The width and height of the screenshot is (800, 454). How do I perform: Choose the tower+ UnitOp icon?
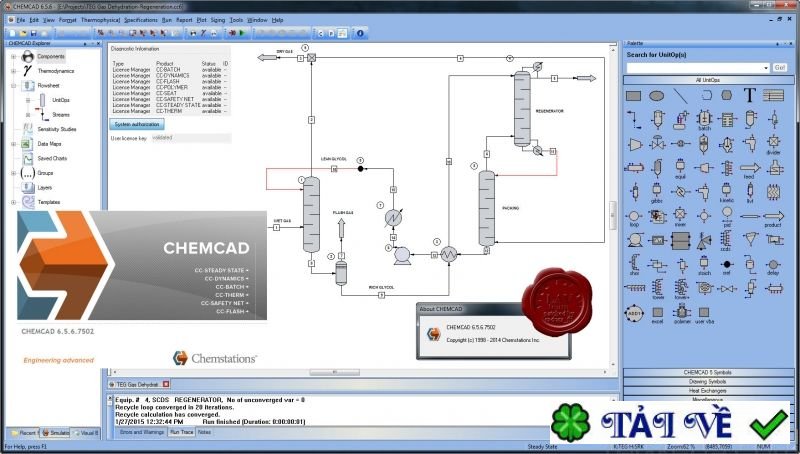click(x=681, y=289)
